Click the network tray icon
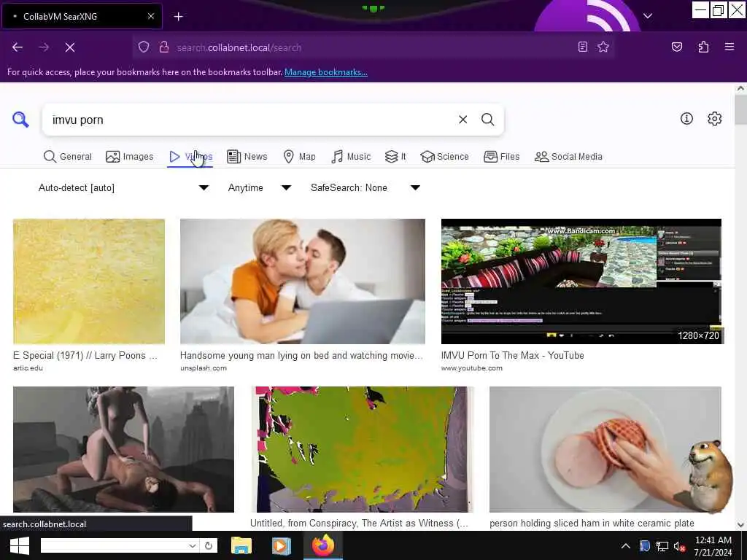The height and width of the screenshot is (560, 747). [662, 546]
